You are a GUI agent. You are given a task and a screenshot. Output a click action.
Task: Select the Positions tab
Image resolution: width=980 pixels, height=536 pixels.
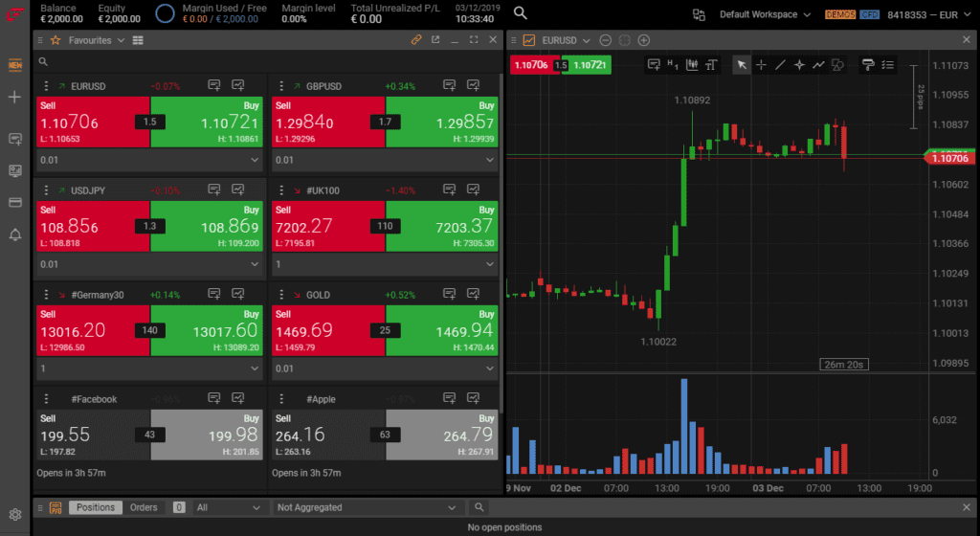click(x=95, y=507)
